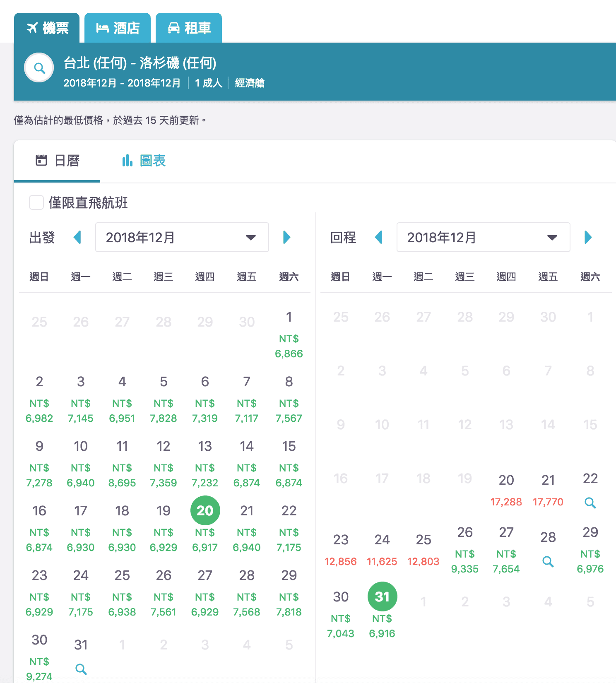This screenshot has width=616, height=683.
Task: Click the highlighted return date 31
Action: tap(382, 596)
